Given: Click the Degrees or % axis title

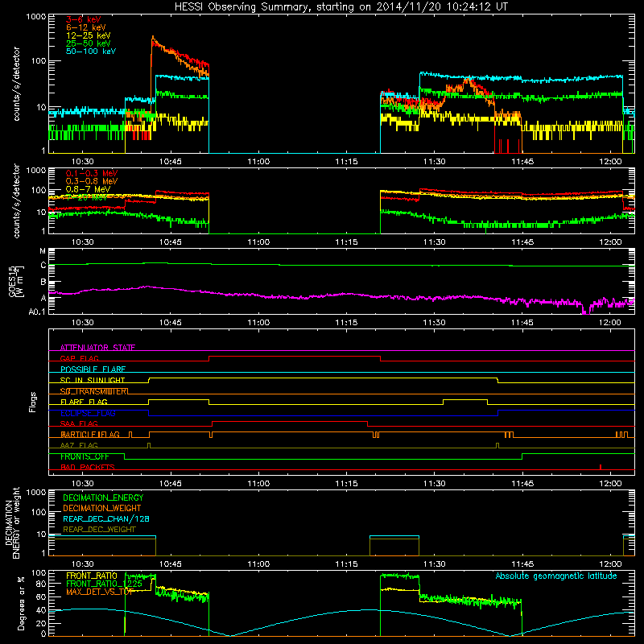Looking at the screenshot, I should [x=21, y=603].
